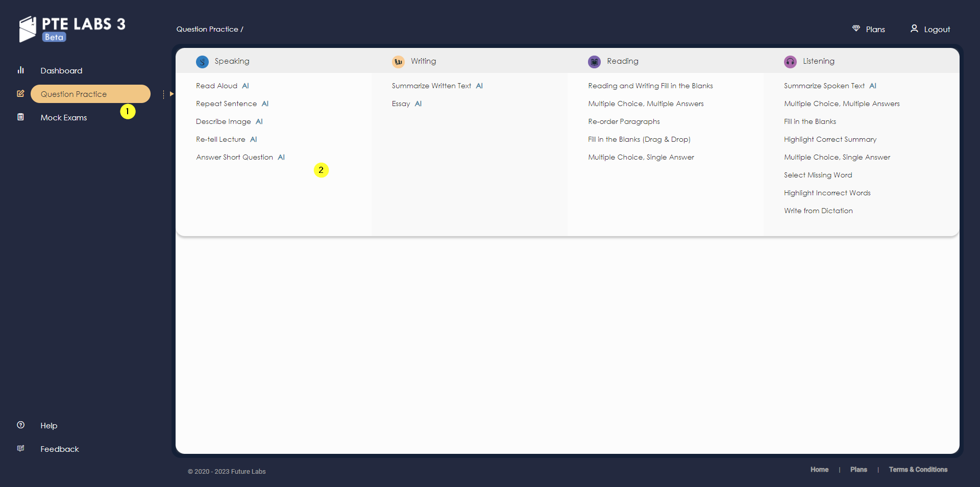
Task: Open Dashboard from the sidebar
Action: coord(61,70)
